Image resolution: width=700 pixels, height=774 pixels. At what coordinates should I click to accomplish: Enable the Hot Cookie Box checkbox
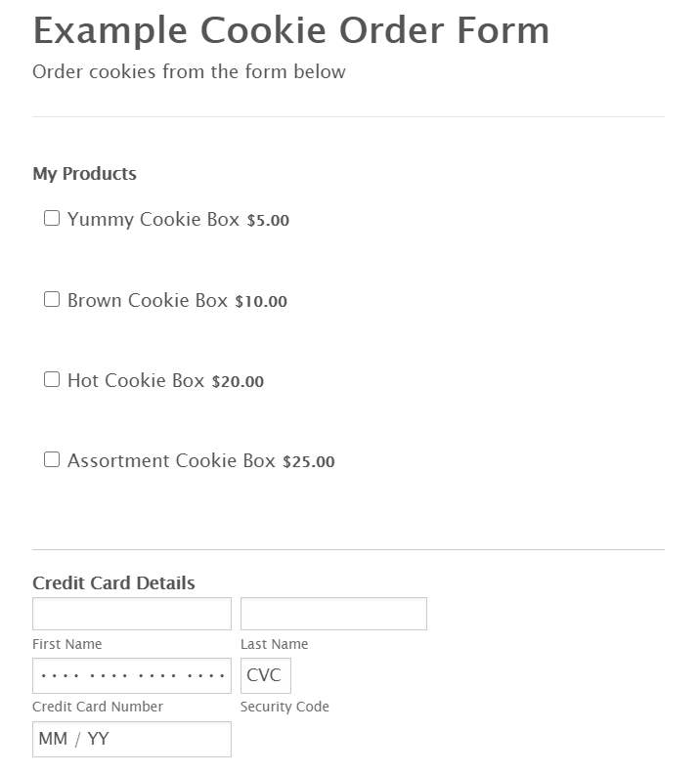coord(52,379)
